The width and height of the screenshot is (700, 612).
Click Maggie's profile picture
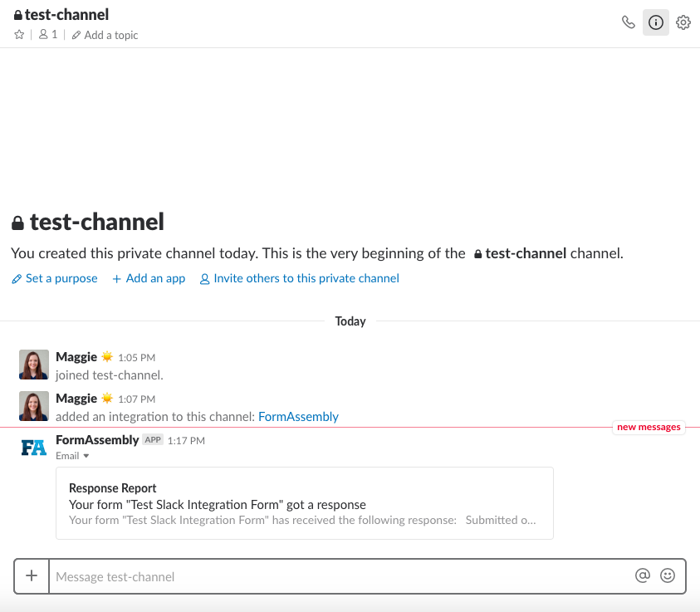[x=33, y=364]
